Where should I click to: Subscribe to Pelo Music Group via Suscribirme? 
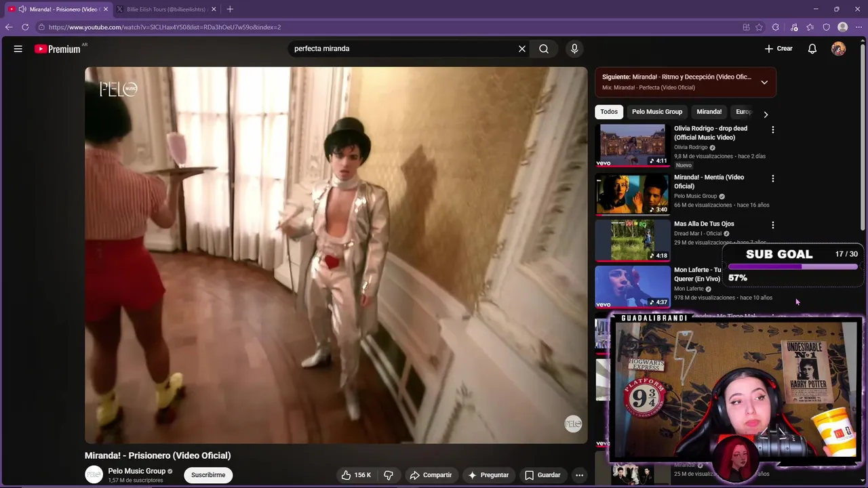(208, 475)
